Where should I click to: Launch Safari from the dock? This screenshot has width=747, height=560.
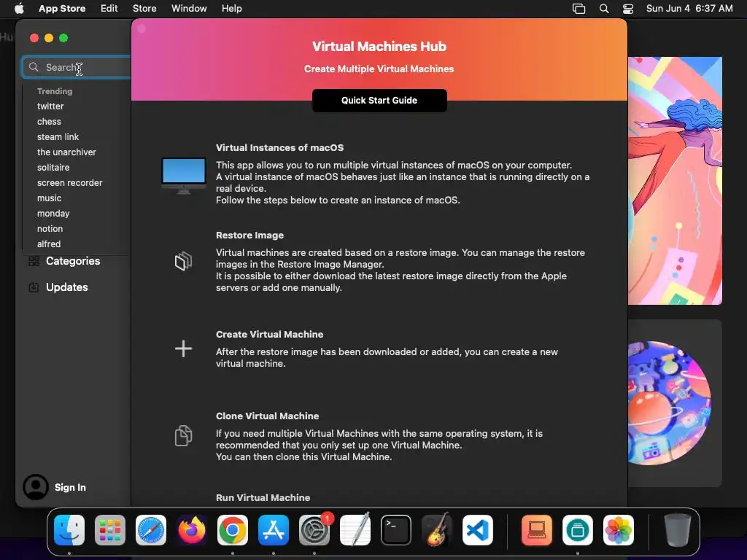[x=151, y=530]
